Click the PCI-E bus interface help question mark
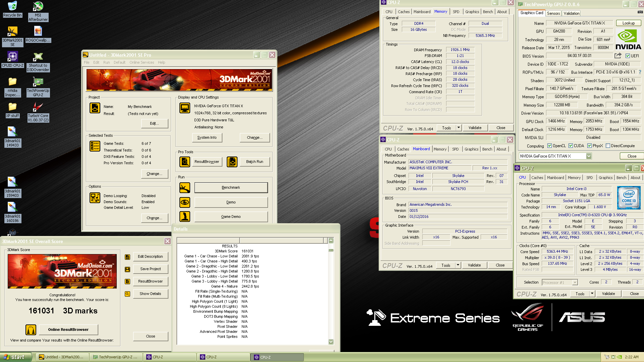 tap(640, 72)
